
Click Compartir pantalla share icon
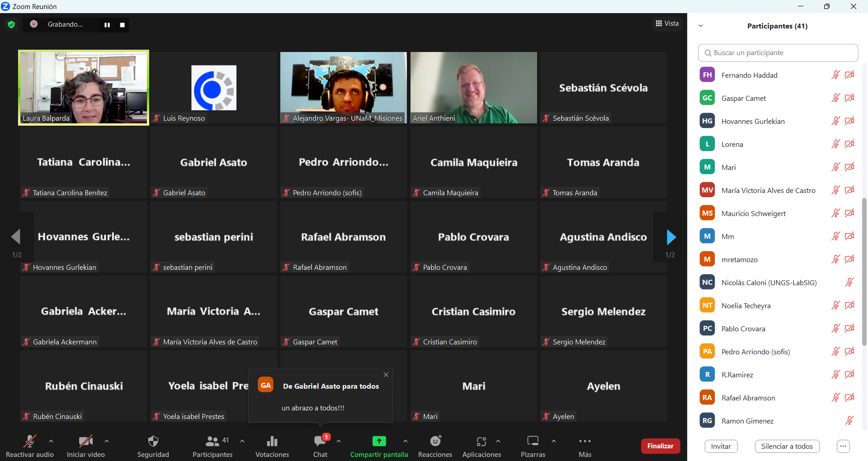click(379, 441)
